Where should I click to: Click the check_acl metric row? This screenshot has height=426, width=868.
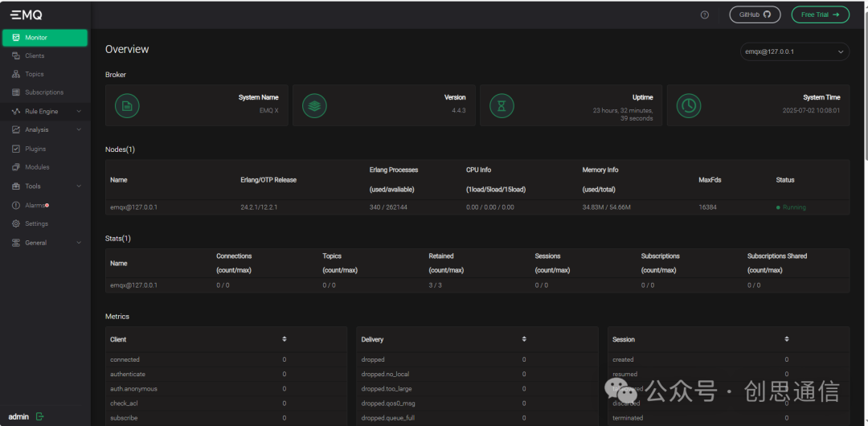226,403
